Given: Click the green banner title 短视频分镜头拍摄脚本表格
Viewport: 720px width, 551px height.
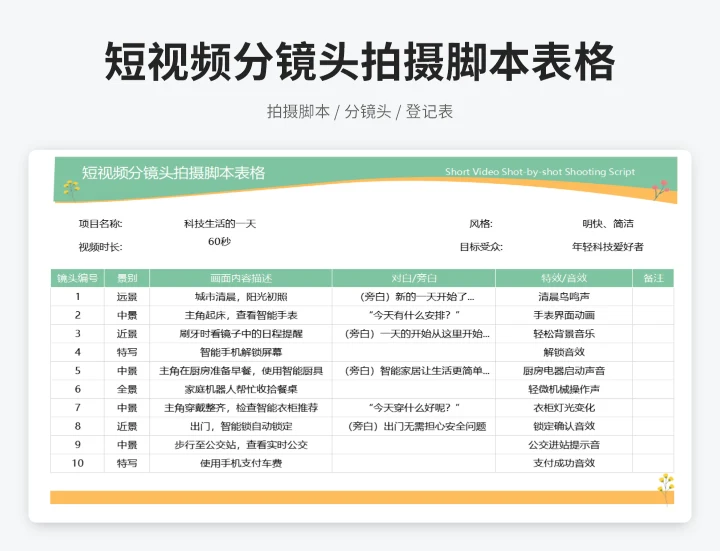Looking at the screenshot, I should tap(174, 173).
